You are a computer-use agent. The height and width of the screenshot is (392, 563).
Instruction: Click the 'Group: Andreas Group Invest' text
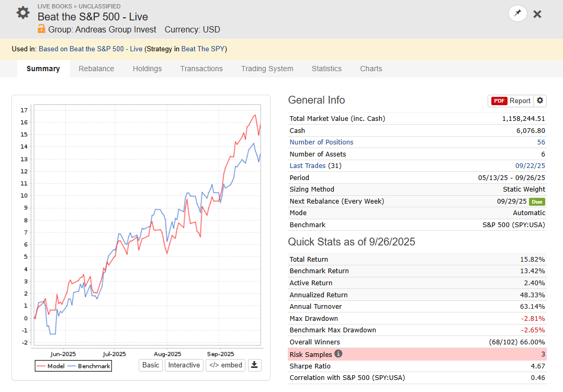click(x=102, y=29)
